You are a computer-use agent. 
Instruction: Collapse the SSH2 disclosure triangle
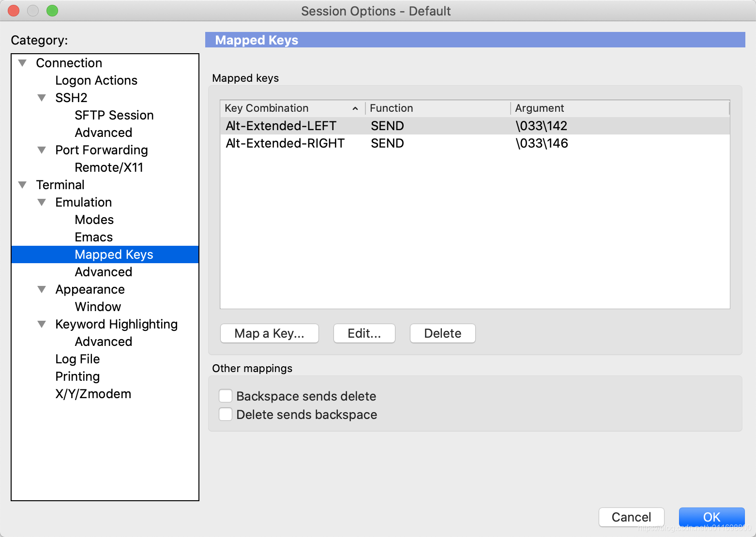point(42,98)
